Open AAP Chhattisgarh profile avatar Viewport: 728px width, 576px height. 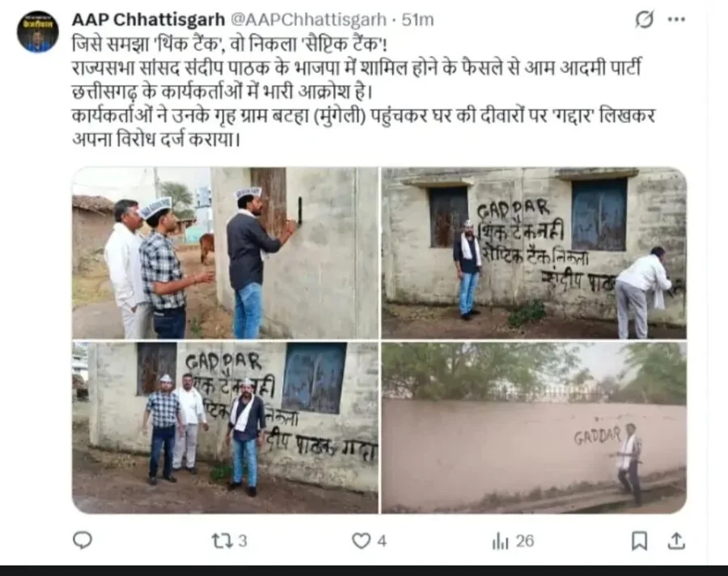coord(37,32)
